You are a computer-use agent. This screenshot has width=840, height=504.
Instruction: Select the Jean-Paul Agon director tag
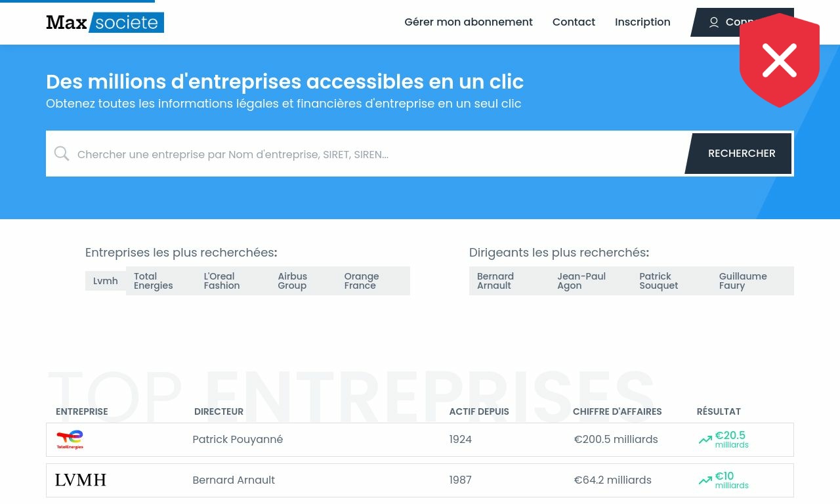click(591, 281)
